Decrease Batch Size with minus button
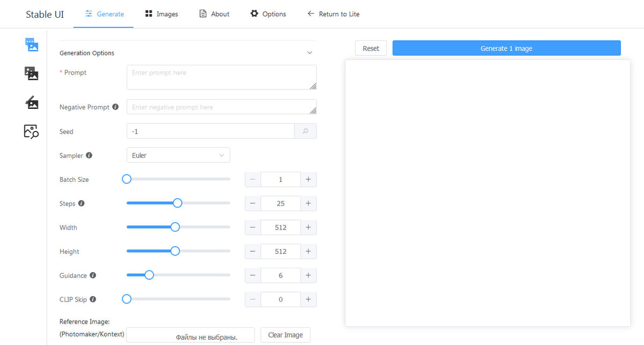The height and width of the screenshot is (345, 644). 253,179
